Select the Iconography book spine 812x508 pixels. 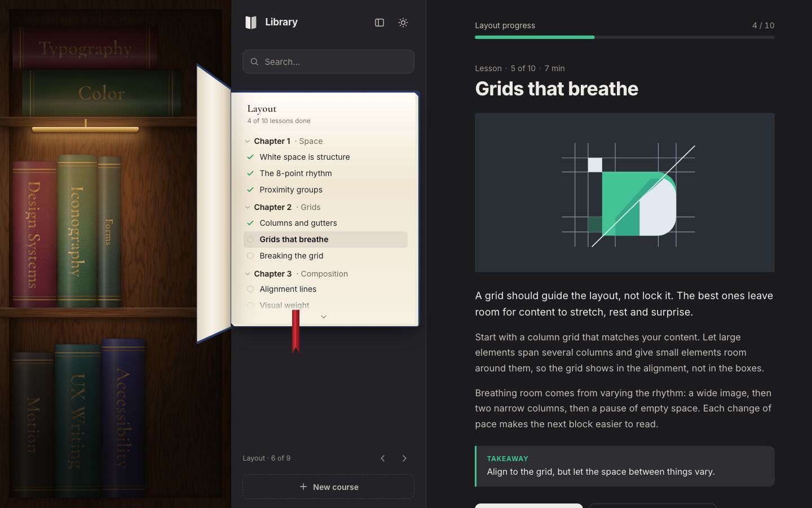77,231
